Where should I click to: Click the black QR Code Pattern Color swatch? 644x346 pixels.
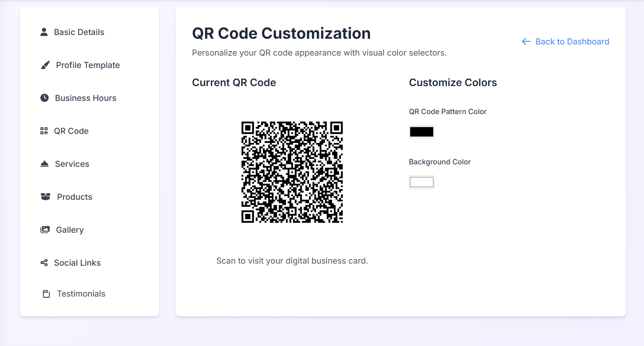[422, 131]
